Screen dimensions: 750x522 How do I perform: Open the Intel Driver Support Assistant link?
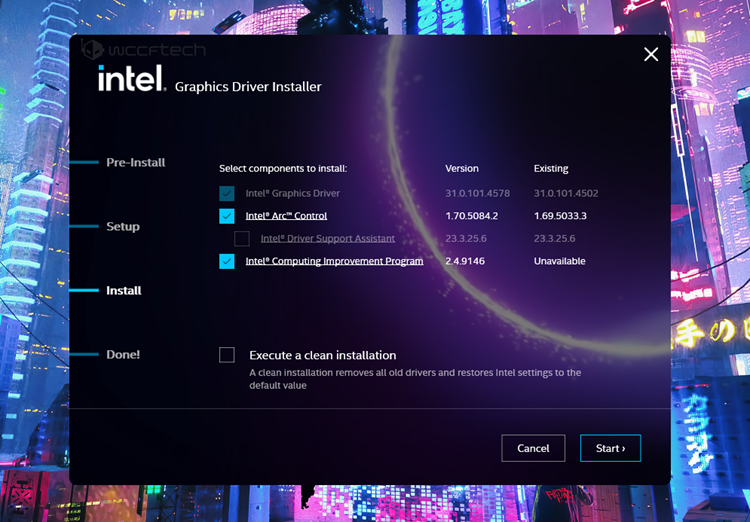click(x=328, y=238)
